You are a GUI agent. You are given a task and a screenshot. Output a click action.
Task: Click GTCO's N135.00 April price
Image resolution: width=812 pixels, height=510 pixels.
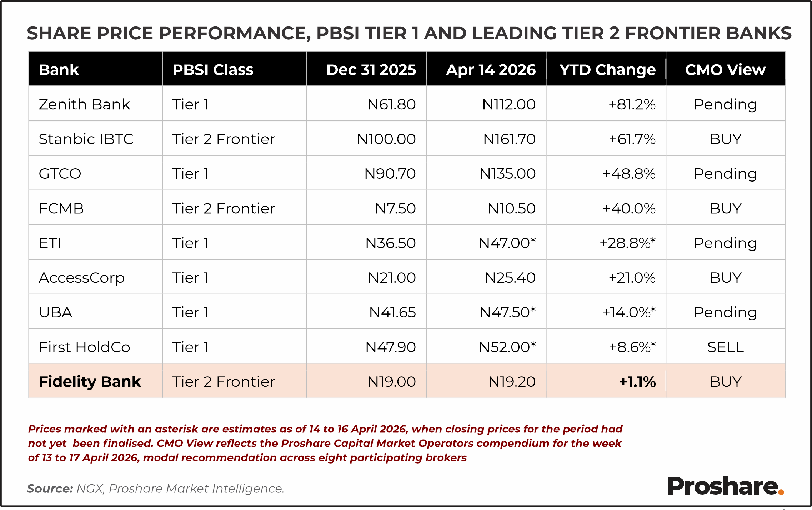(507, 174)
